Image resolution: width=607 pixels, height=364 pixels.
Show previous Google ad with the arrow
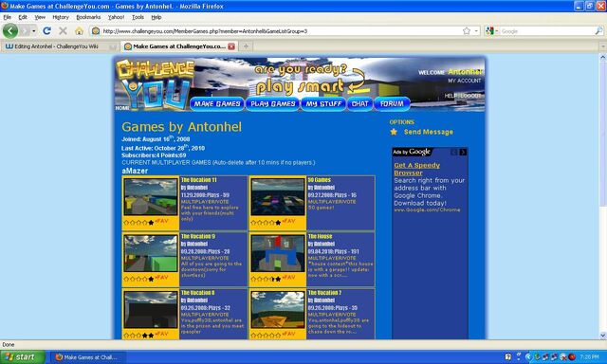[x=454, y=152]
